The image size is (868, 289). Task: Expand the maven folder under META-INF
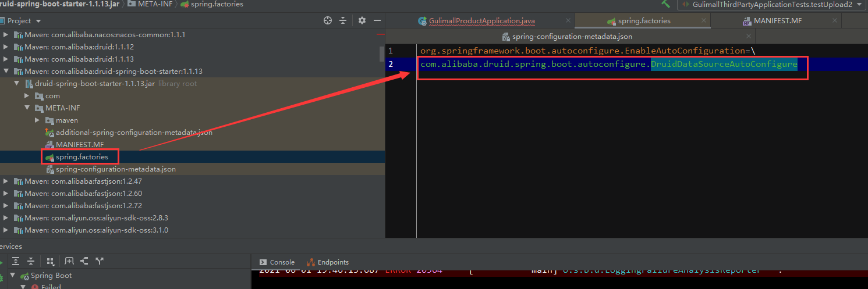click(x=38, y=120)
